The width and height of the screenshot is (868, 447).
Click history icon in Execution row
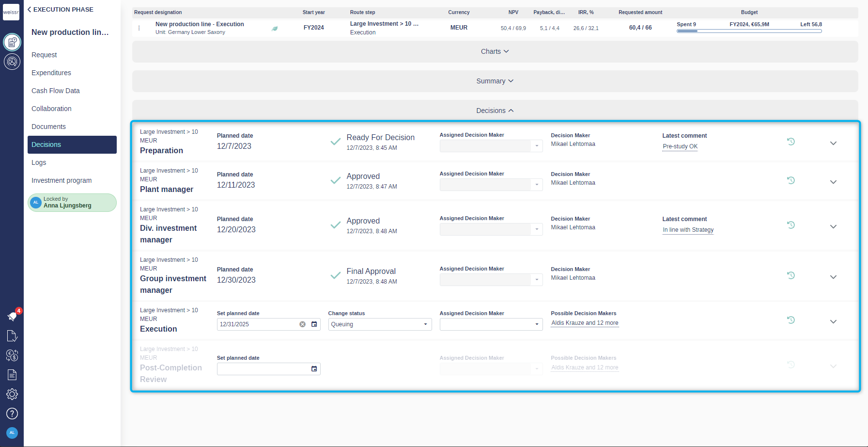pos(791,320)
